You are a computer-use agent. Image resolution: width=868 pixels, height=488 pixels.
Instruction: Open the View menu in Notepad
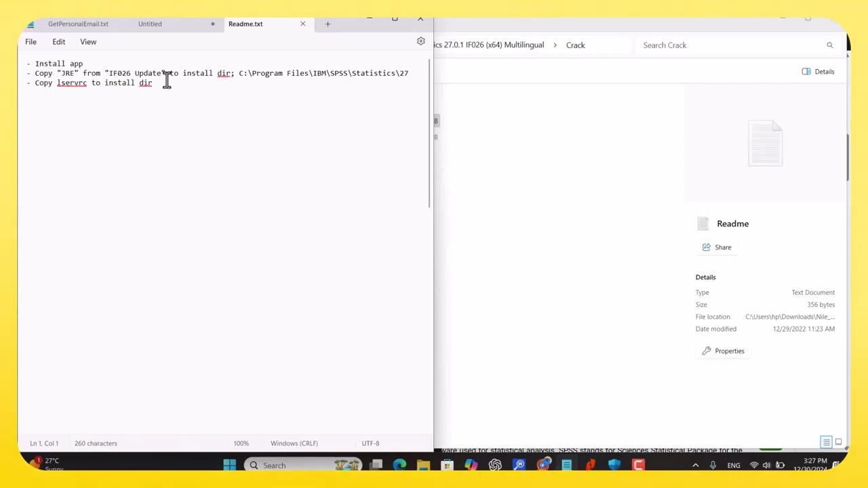coord(88,42)
